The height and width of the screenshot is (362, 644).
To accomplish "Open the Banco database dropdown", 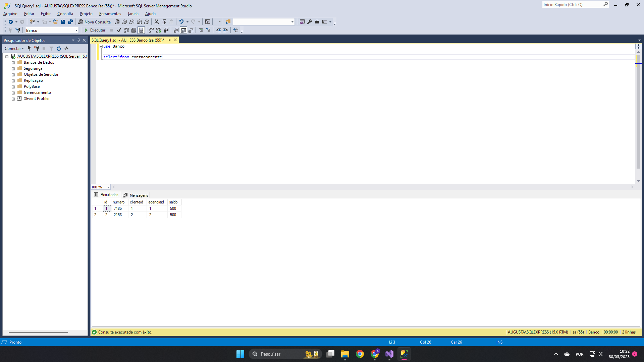I will 76,31.
